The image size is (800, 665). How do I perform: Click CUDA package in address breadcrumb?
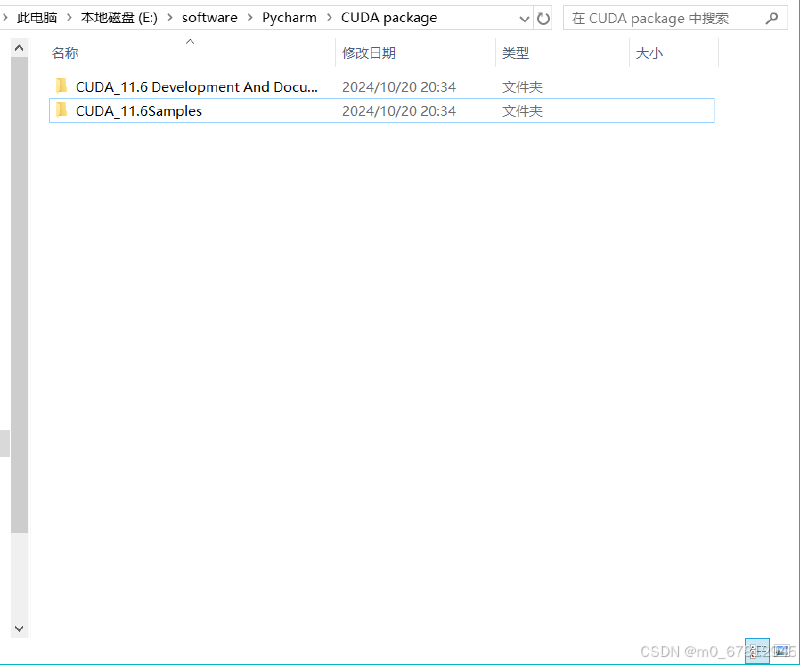(389, 18)
